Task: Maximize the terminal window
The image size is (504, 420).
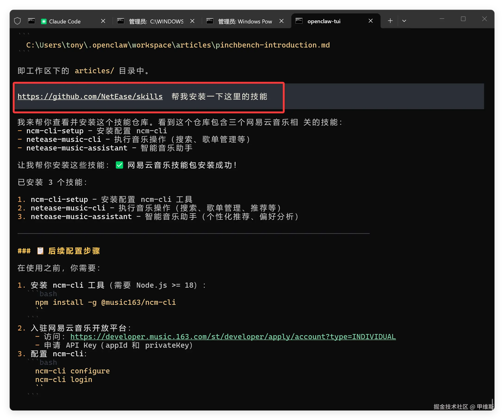Action: pos(463,19)
